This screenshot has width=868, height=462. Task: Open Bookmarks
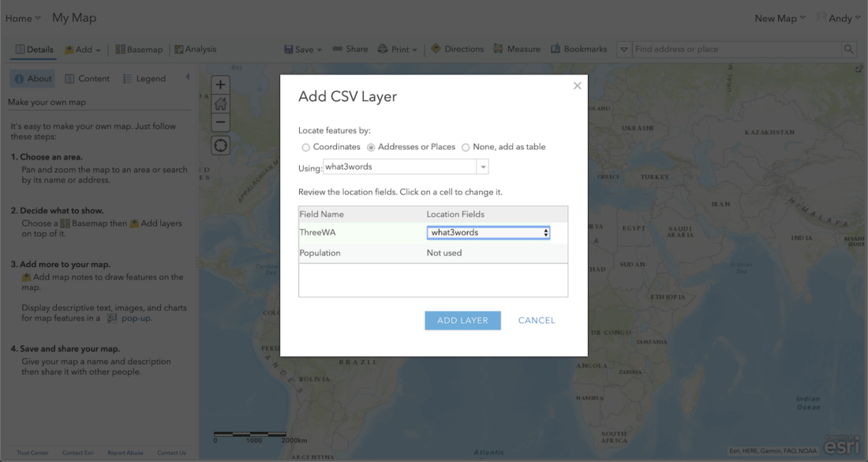tap(578, 49)
